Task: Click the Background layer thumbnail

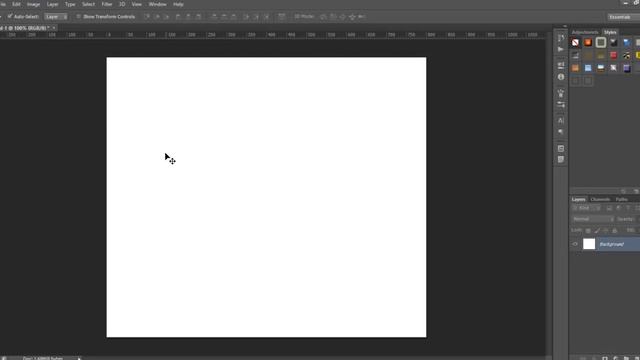Action: tap(589, 244)
